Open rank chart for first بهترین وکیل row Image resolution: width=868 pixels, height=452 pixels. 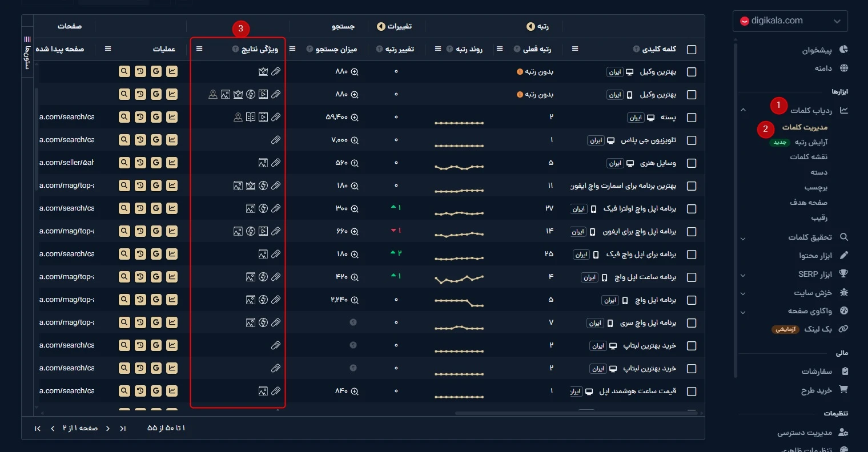coord(172,71)
